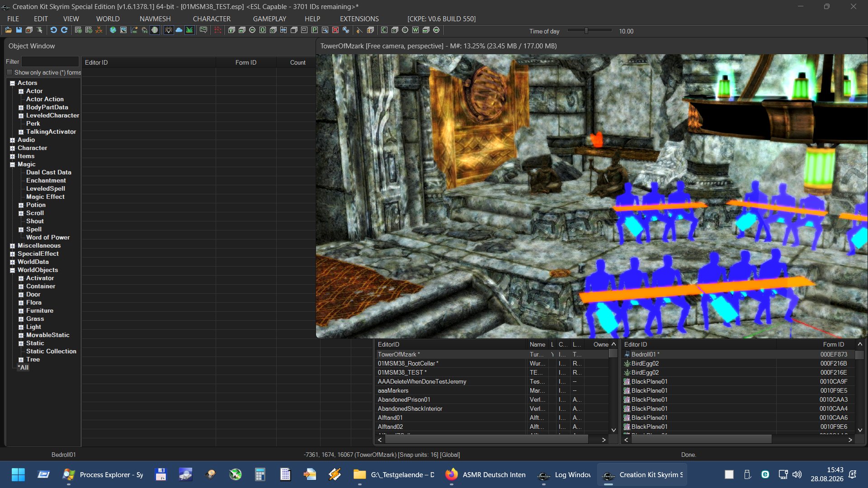The width and height of the screenshot is (868, 488).
Task: Toggle the light bulb lighting button
Action: [169, 30]
